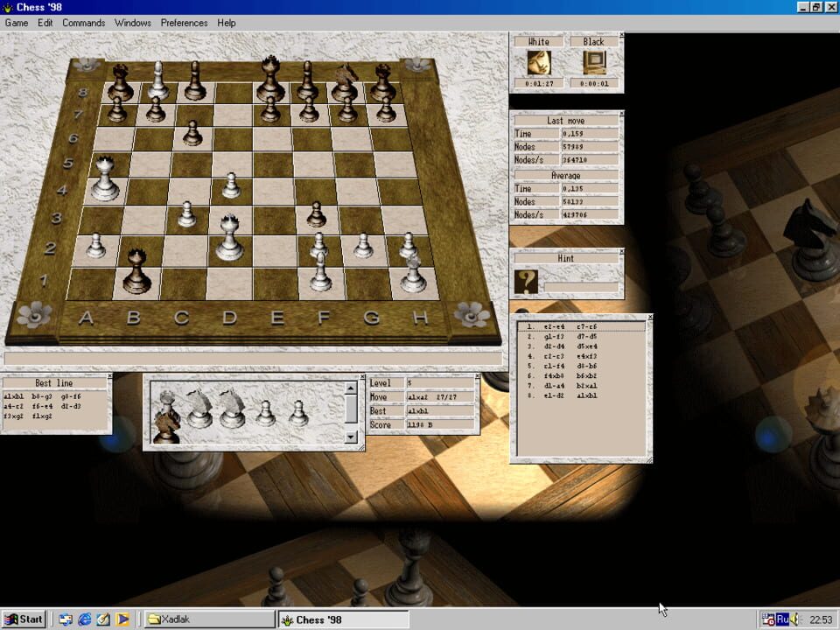Click the Black player's computer icon

tap(595, 61)
